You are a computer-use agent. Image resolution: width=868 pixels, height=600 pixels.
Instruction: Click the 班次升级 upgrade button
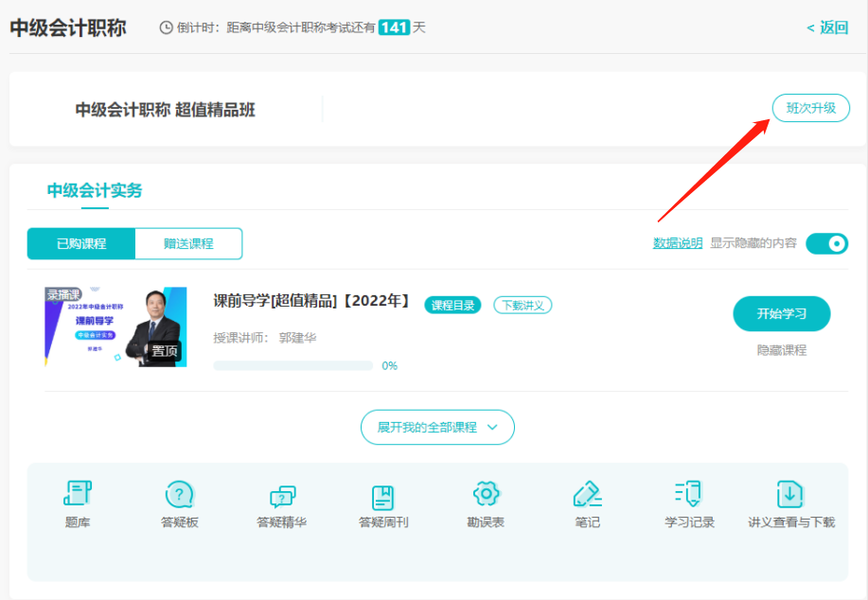click(x=810, y=108)
